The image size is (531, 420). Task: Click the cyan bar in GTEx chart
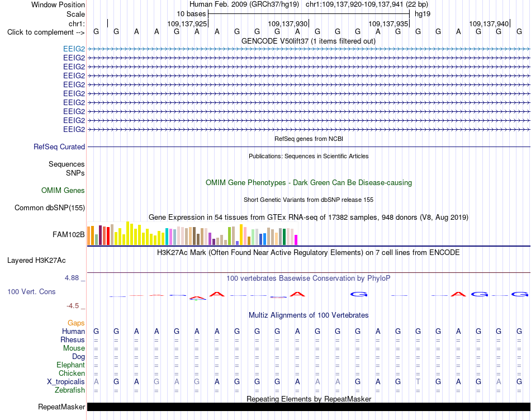pyautogui.click(x=167, y=237)
